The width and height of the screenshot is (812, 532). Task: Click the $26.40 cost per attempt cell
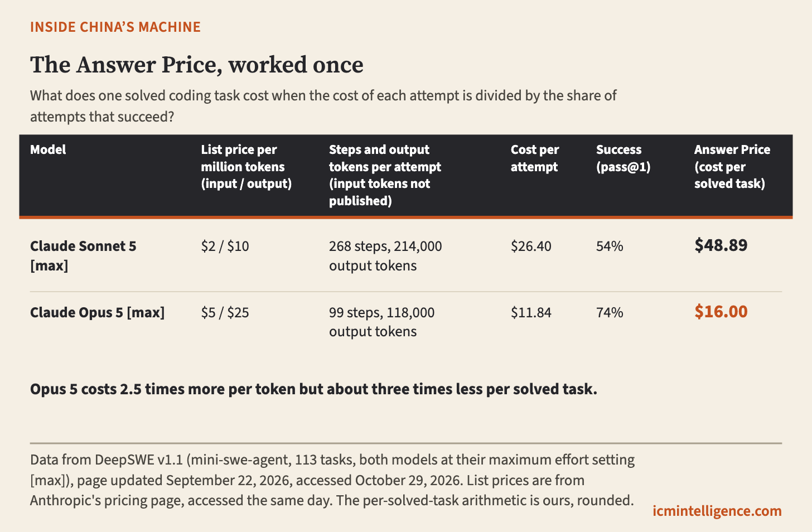pos(531,246)
